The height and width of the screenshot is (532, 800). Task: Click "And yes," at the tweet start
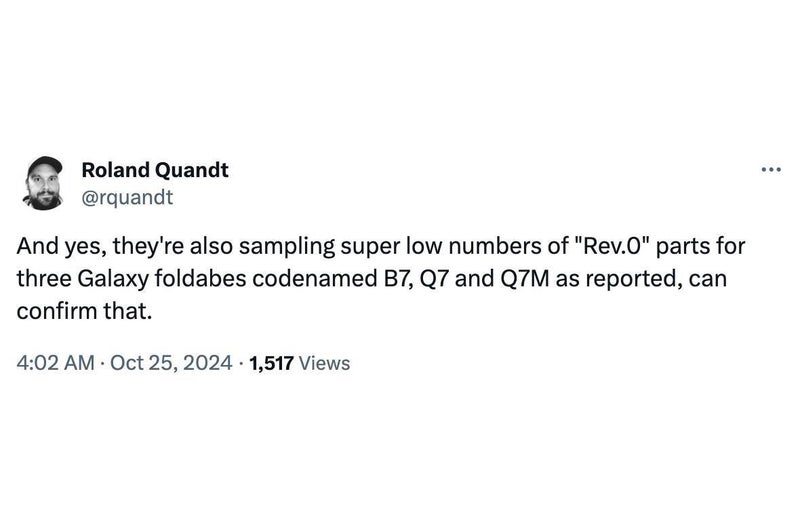pos(53,246)
